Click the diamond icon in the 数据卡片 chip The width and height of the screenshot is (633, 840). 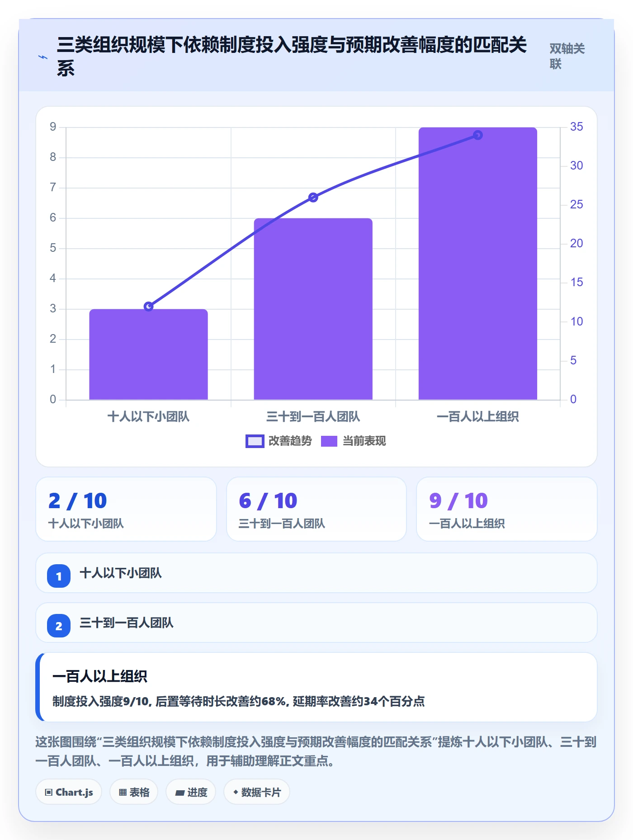pos(236,792)
